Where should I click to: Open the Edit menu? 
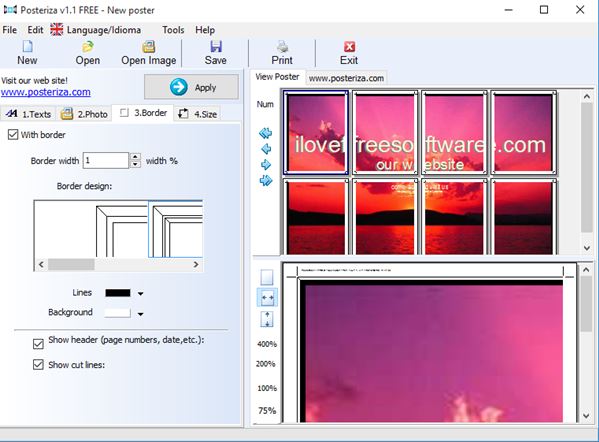[35, 30]
